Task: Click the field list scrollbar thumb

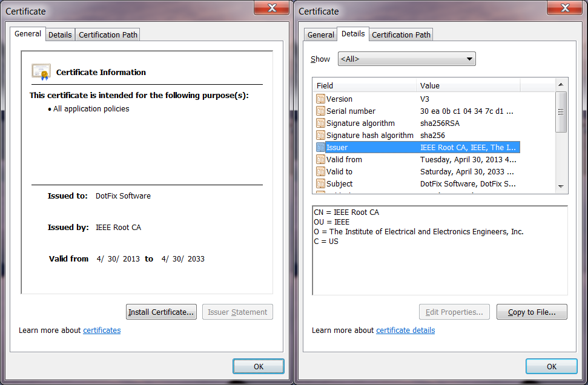Action: [561, 112]
